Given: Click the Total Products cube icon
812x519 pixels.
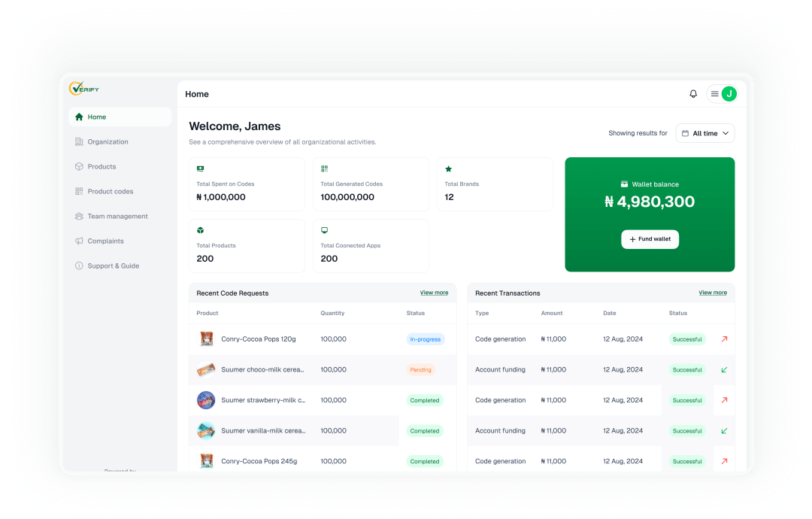Looking at the screenshot, I should pos(200,230).
